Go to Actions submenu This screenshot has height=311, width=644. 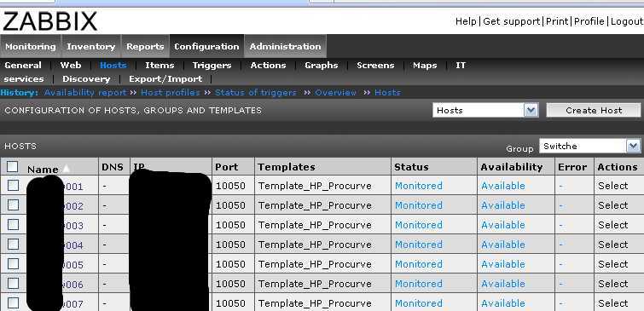(x=268, y=66)
